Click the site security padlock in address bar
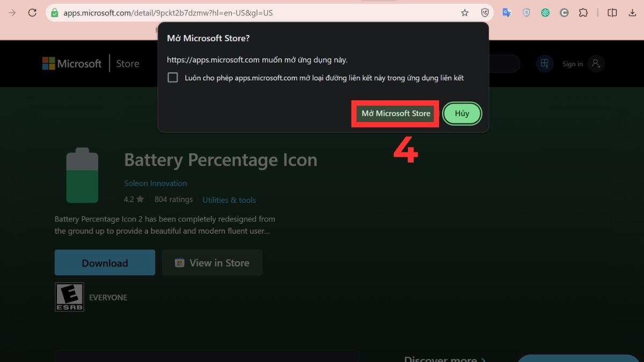Screen dimensions: 644x362 click(x=55, y=12)
